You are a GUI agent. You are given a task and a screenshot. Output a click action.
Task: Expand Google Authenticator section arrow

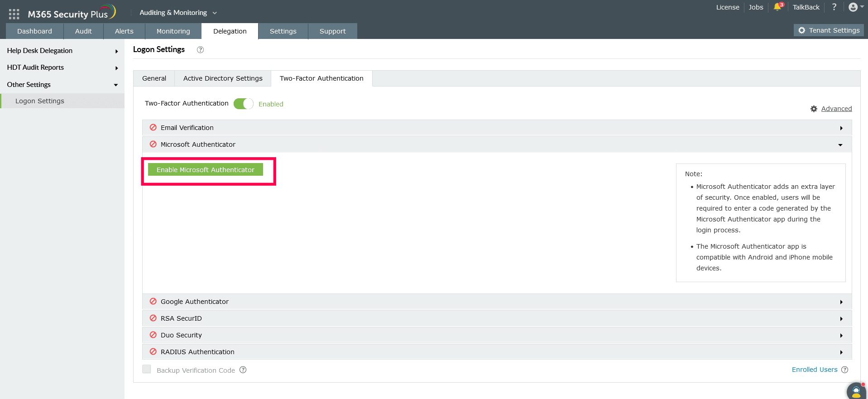[841, 302]
